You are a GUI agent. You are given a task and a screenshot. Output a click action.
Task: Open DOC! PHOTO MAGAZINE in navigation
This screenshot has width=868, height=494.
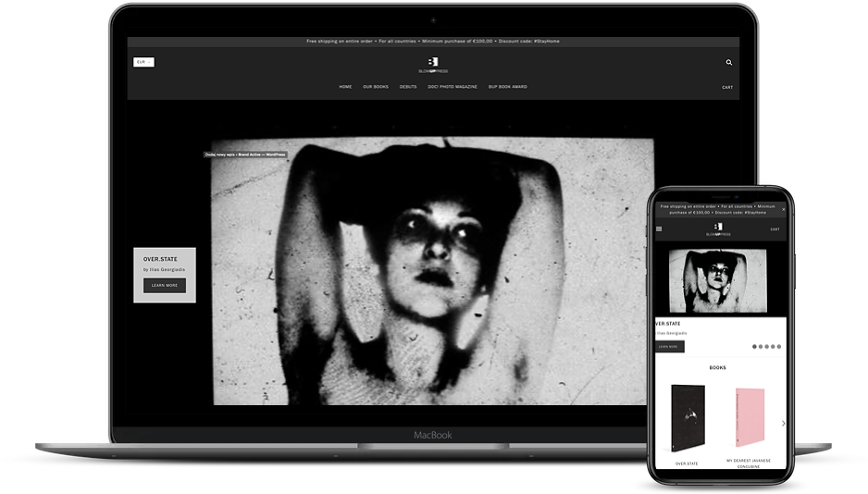(453, 87)
